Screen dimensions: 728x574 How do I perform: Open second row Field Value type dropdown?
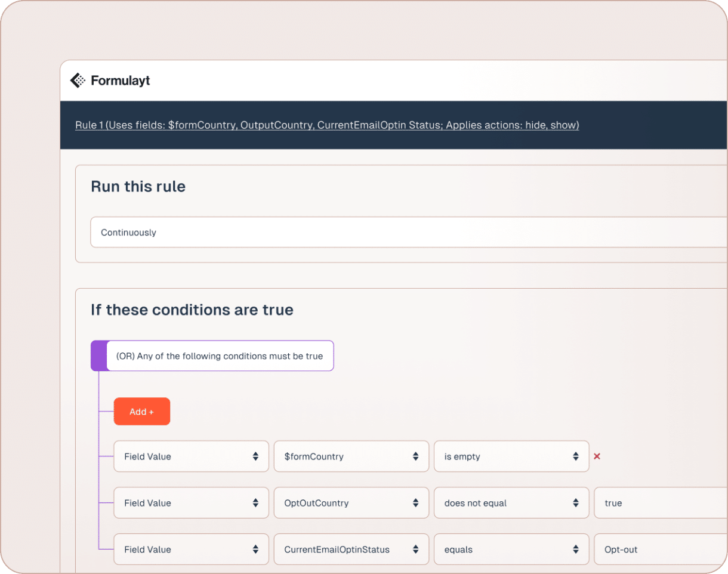[191, 503]
